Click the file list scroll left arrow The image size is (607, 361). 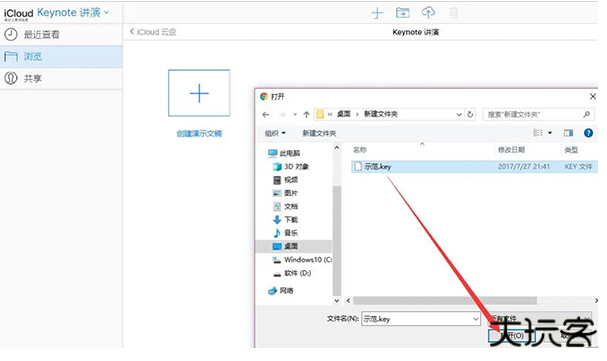click(348, 301)
